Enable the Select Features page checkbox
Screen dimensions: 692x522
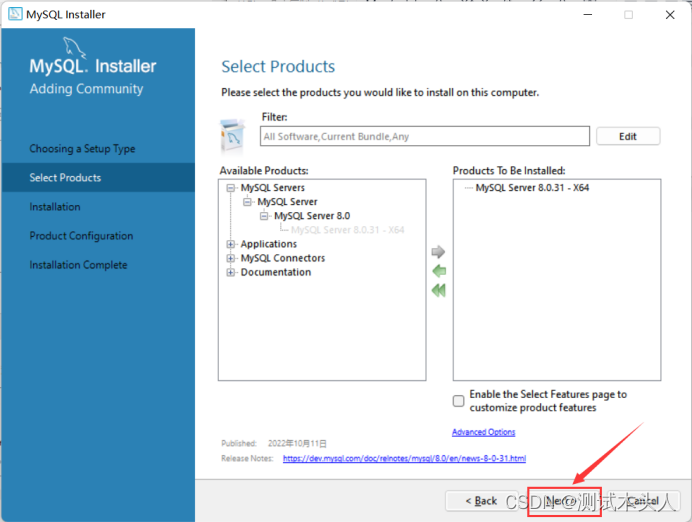(459, 401)
